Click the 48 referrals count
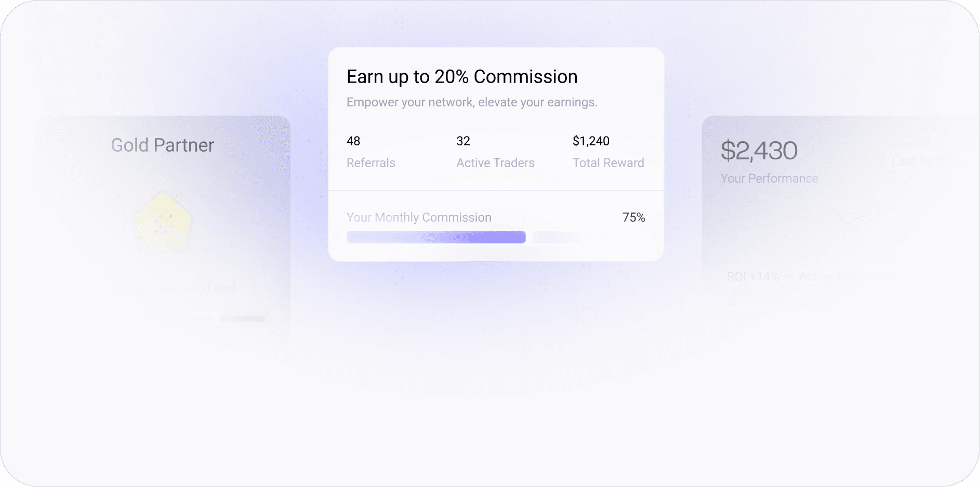 point(353,141)
